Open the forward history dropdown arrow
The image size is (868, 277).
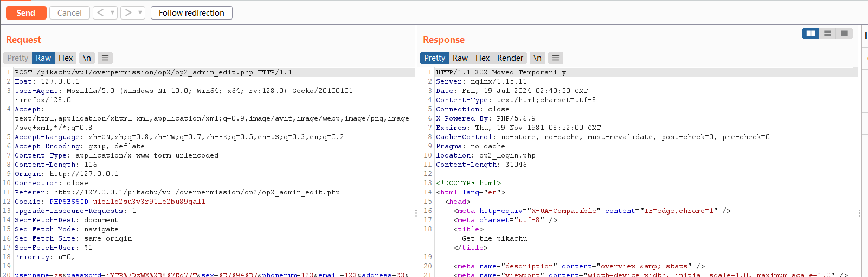point(140,12)
